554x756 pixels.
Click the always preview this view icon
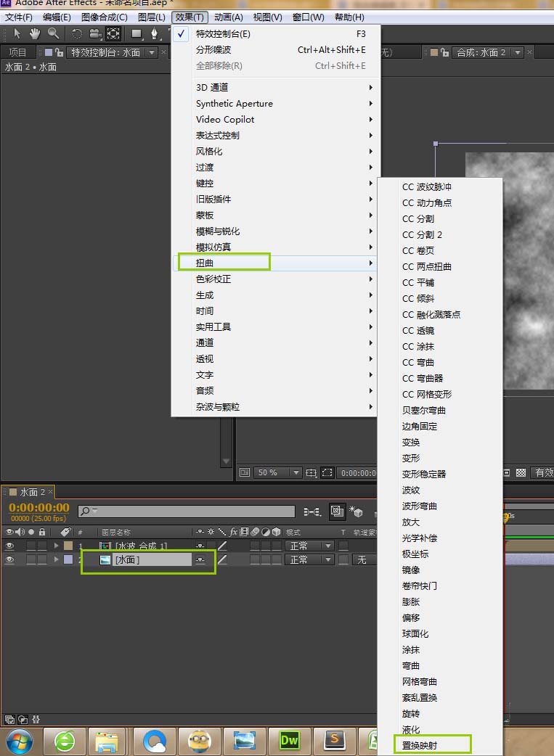(245, 472)
